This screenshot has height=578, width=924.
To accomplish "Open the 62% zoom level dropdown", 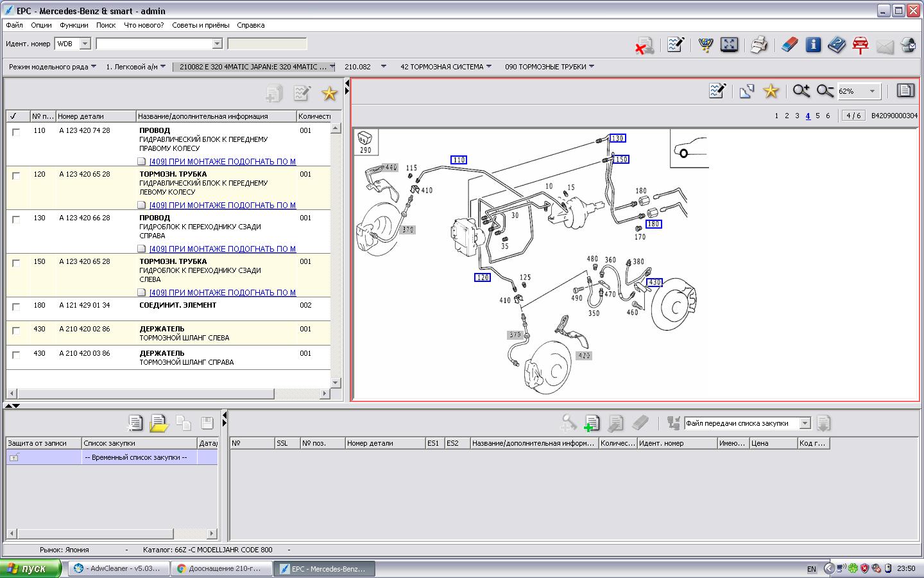I will click(872, 91).
